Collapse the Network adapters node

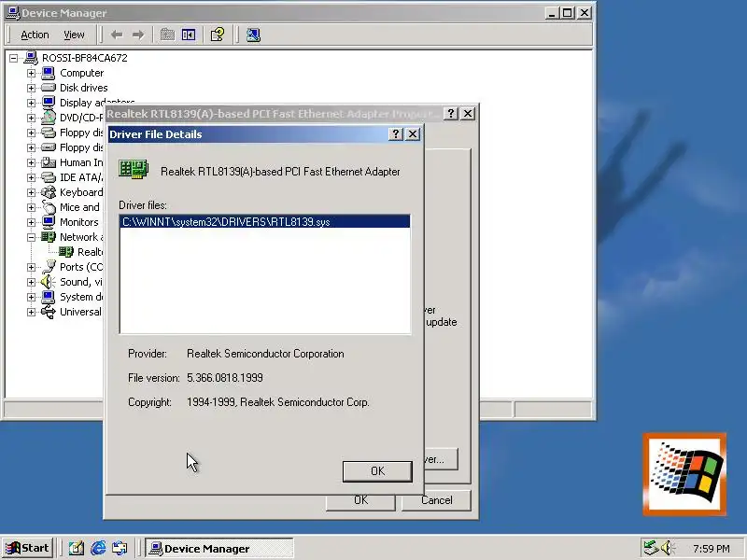(x=31, y=237)
